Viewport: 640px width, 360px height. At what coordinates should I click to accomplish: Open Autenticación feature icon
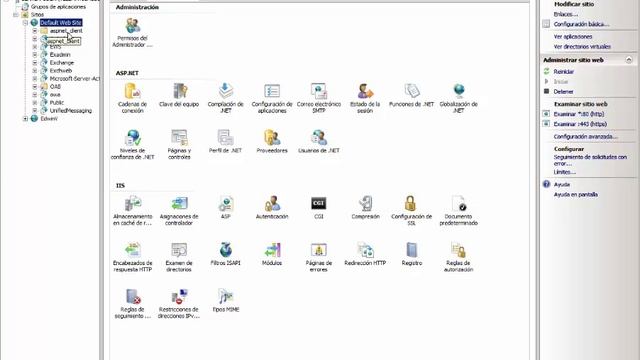tap(272, 203)
